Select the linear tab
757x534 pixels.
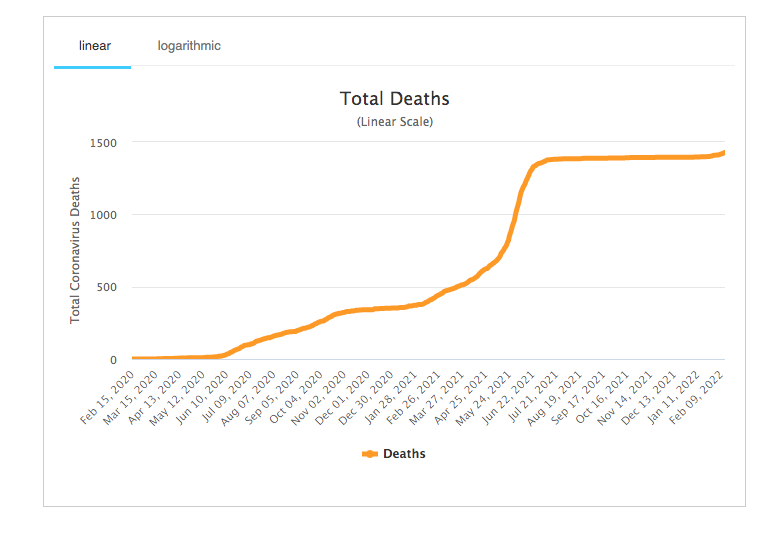tap(95, 46)
